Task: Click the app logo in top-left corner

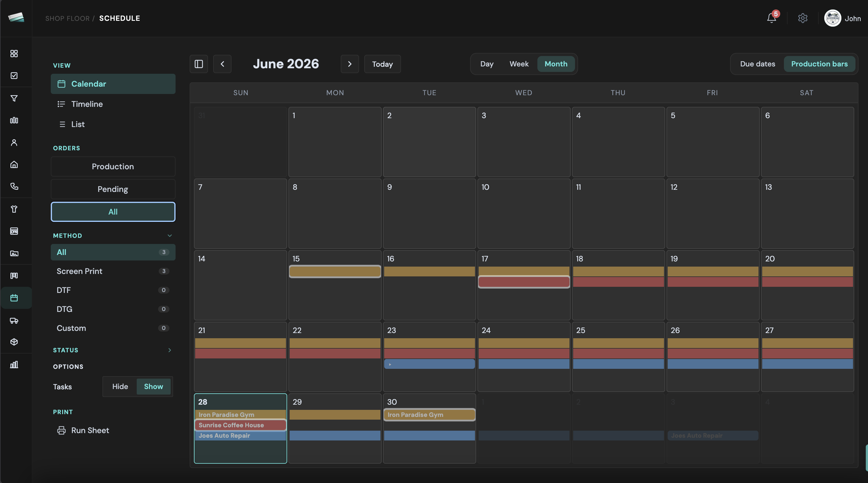Action: (16, 17)
